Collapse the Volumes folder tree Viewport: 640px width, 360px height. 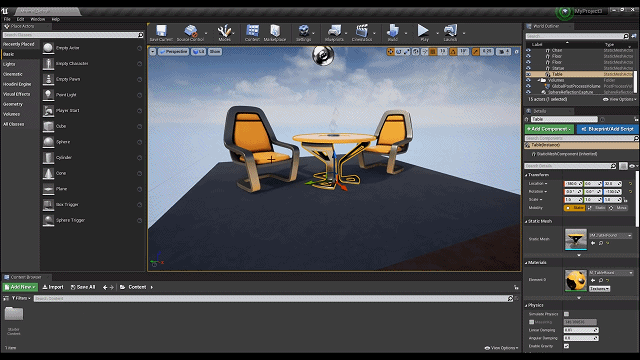pyautogui.click(x=539, y=80)
